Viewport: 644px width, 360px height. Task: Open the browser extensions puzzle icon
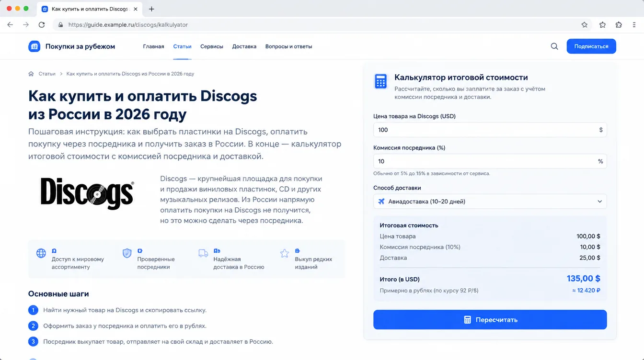tap(619, 25)
